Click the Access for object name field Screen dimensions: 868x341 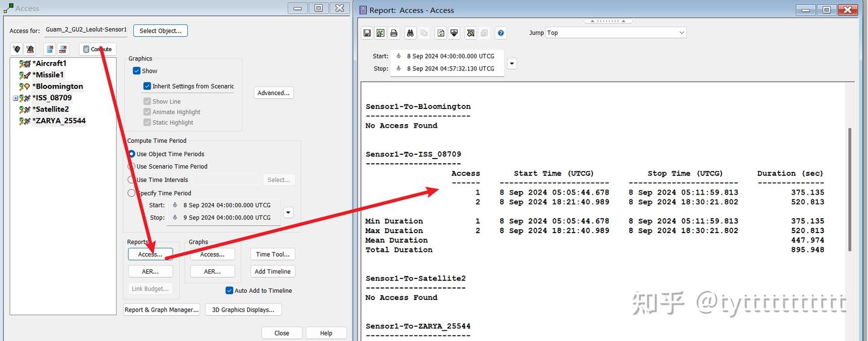[x=86, y=30]
